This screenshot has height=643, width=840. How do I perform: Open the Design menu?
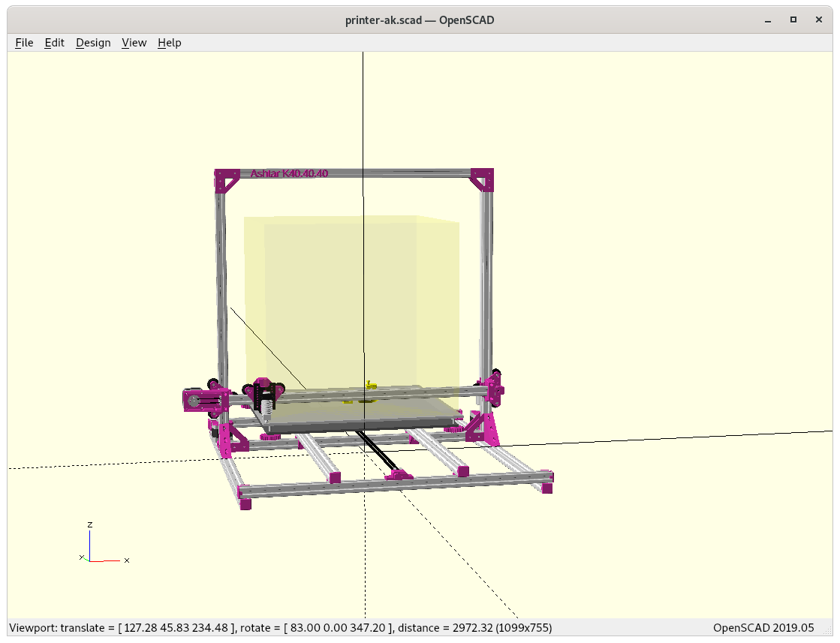point(93,43)
